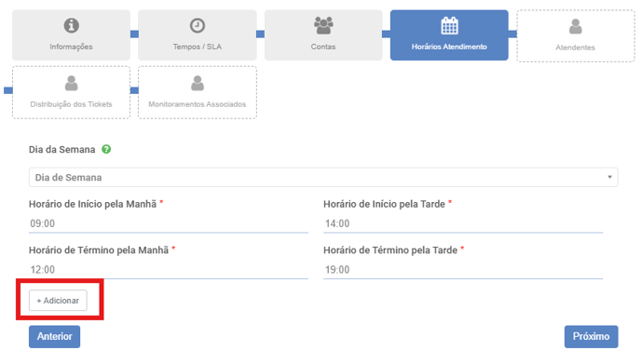Click the Contas group icon
This screenshot has width=641, height=364.
point(323,25)
